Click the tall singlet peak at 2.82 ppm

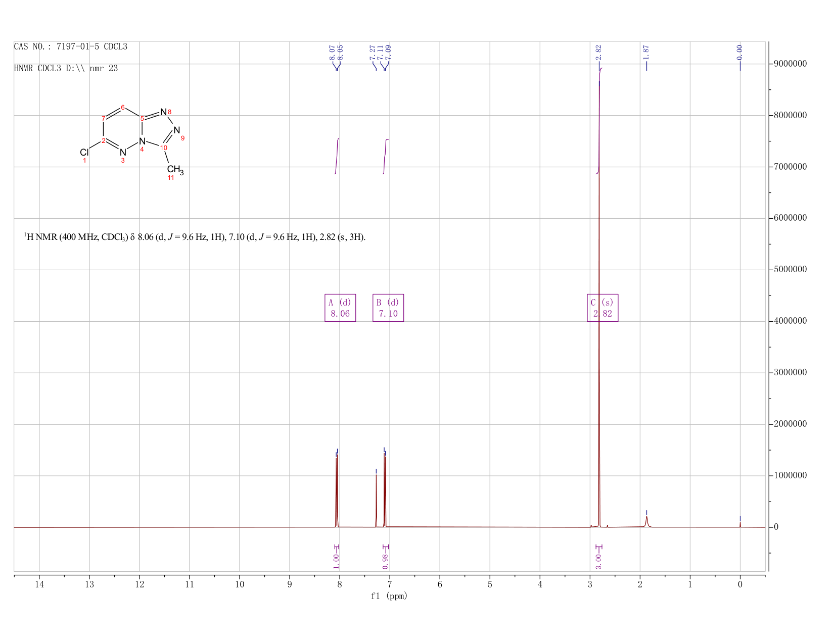(x=599, y=303)
